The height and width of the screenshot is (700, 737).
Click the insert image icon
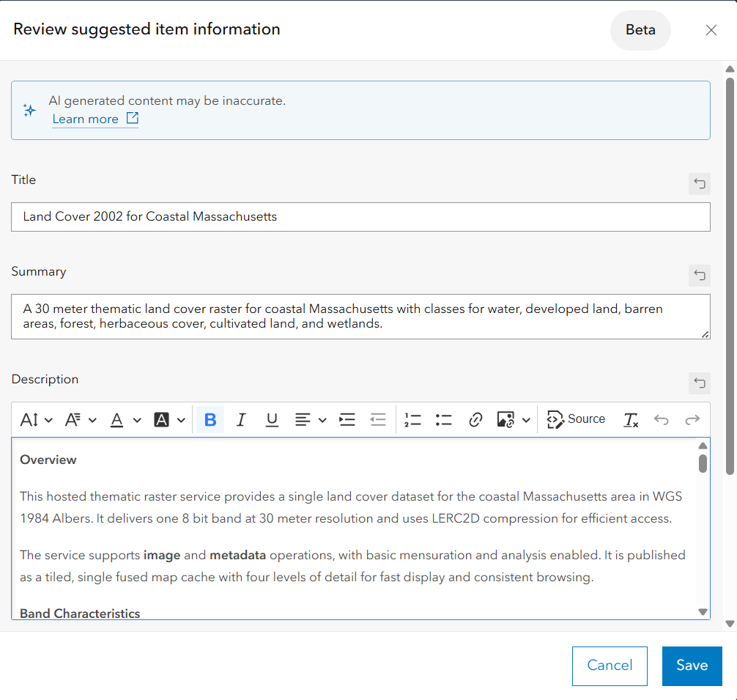pos(505,419)
